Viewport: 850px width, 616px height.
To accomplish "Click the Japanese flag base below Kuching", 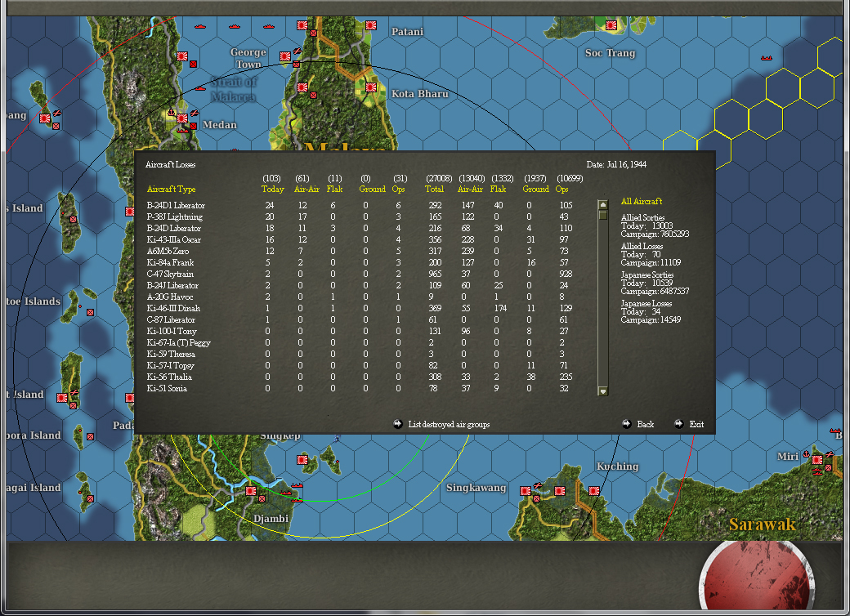I will [x=594, y=491].
